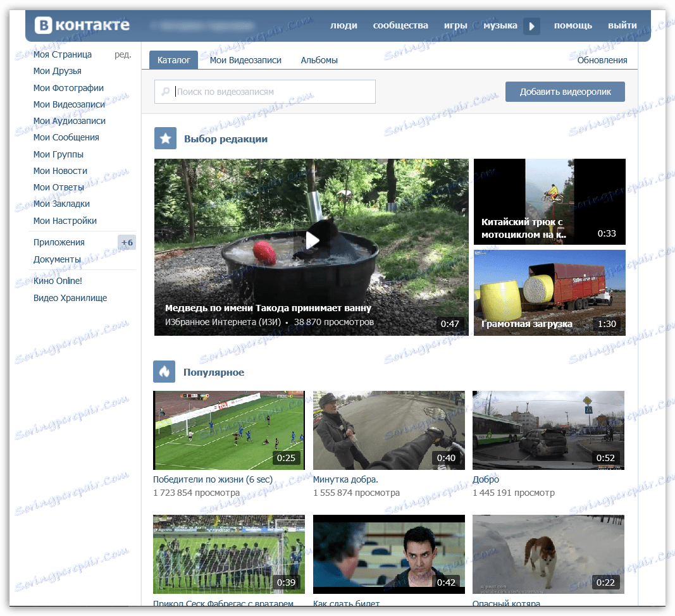Open Моя Страница in the sidebar

point(63,54)
